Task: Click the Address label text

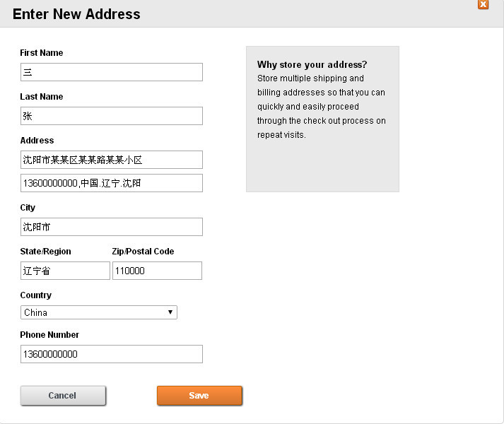Action: point(37,141)
